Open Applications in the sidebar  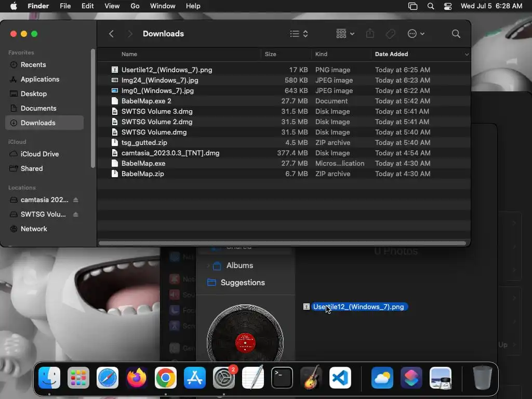45,79
